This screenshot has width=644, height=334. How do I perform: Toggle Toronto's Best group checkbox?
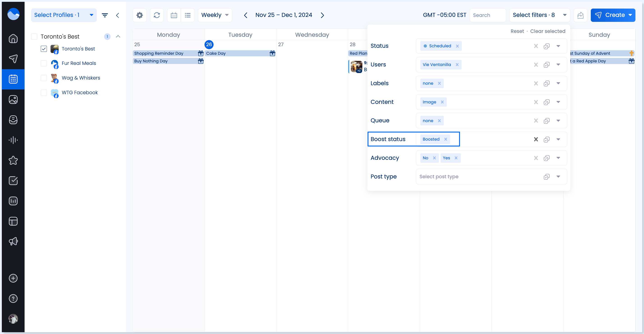[x=34, y=37]
